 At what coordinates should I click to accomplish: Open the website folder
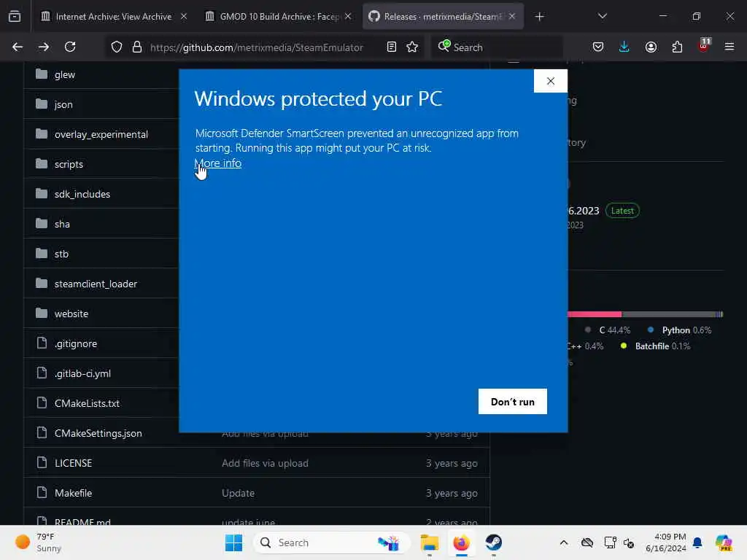71,314
